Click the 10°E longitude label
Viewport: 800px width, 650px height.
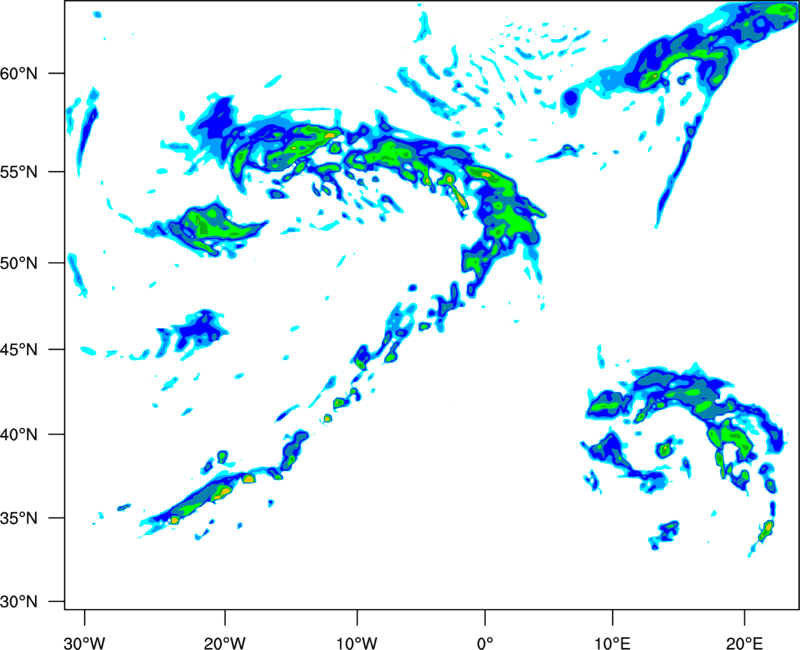[612, 643]
